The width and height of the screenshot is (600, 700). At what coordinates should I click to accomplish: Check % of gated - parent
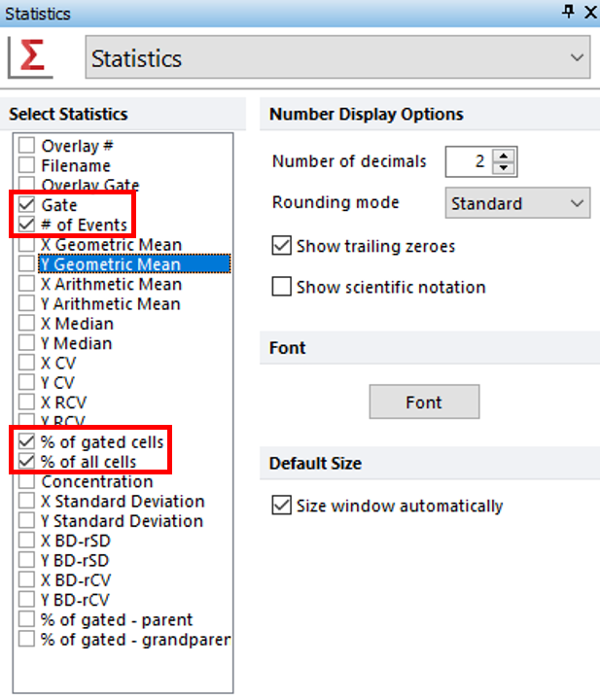coord(27,619)
